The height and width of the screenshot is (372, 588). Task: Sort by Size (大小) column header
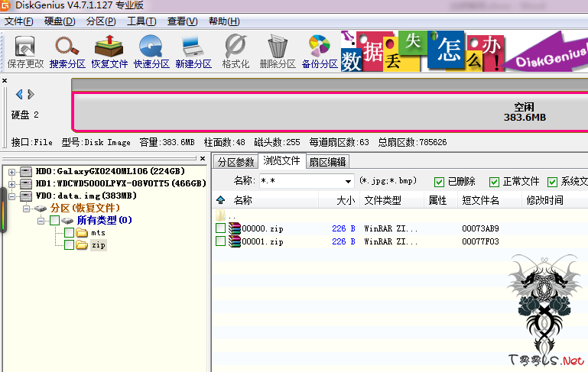point(339,200)
